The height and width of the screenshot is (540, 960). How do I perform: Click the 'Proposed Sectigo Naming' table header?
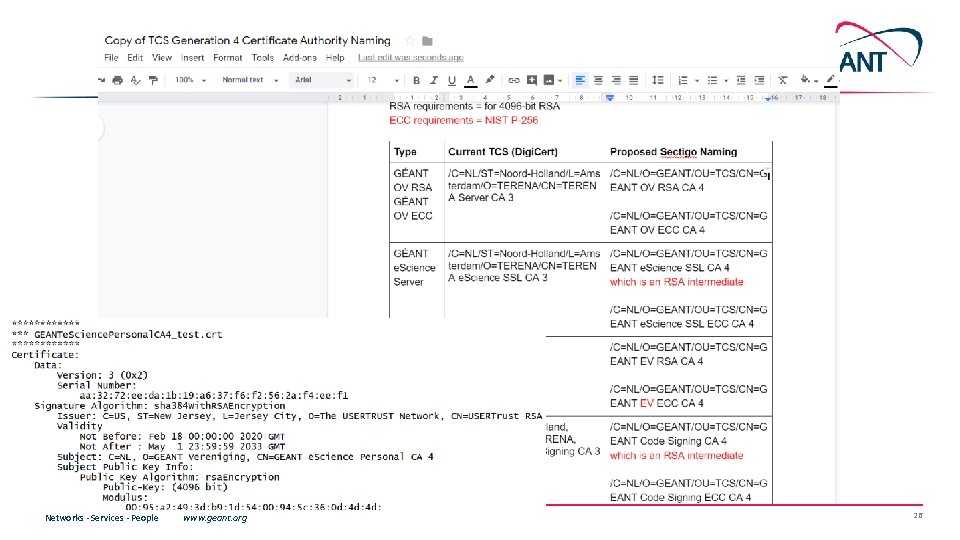tap(673, 152)
